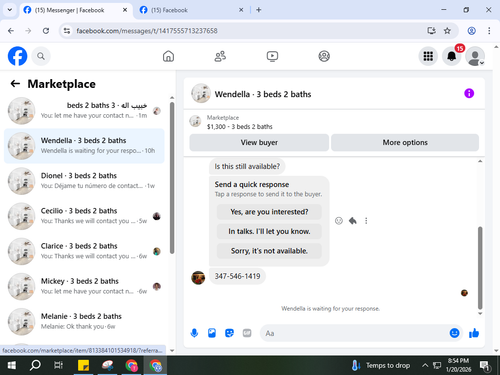Click the More options button
500x375 pixels.
pyautogui.click(x=405, y=142)
